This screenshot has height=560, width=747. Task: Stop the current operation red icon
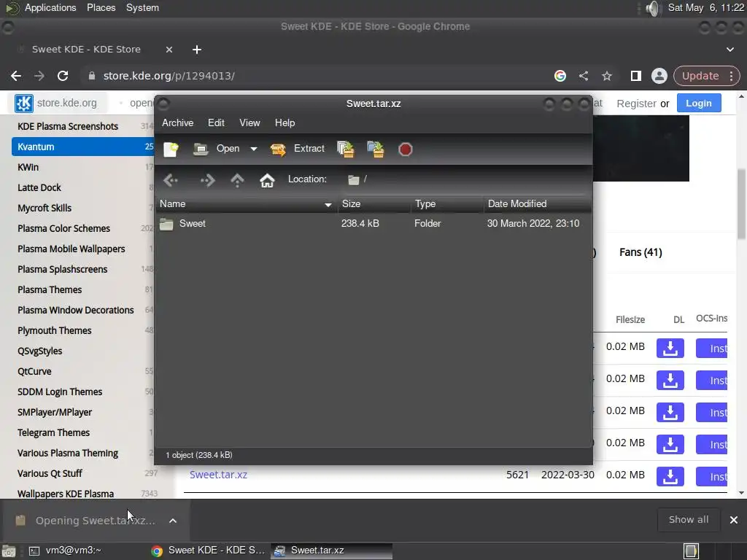406,149
